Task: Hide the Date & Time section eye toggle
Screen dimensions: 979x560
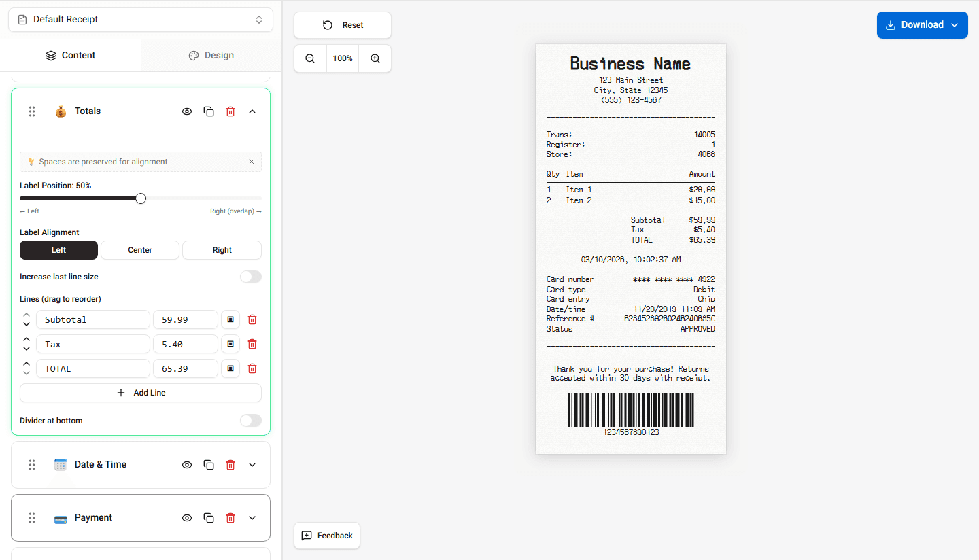Action: (187, 465)
